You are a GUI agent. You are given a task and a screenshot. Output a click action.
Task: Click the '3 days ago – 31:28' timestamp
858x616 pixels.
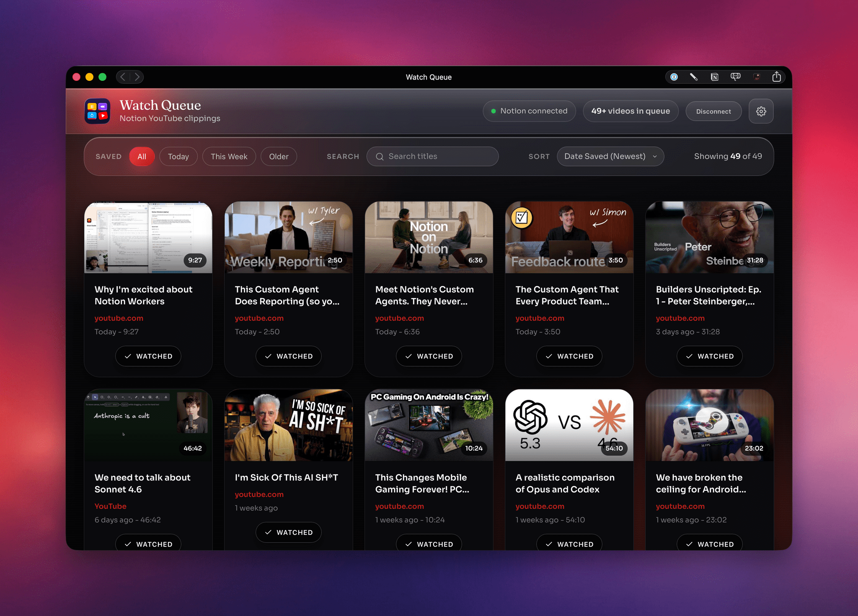(688, 332)
